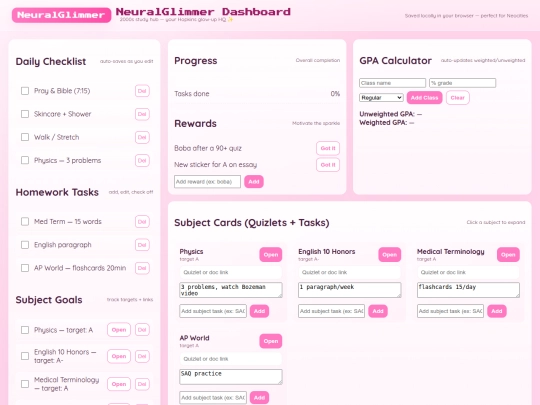Viewport: 540px width, 405px height.
Task: Check off Physics — 3 problems
Action: (25, 160)
